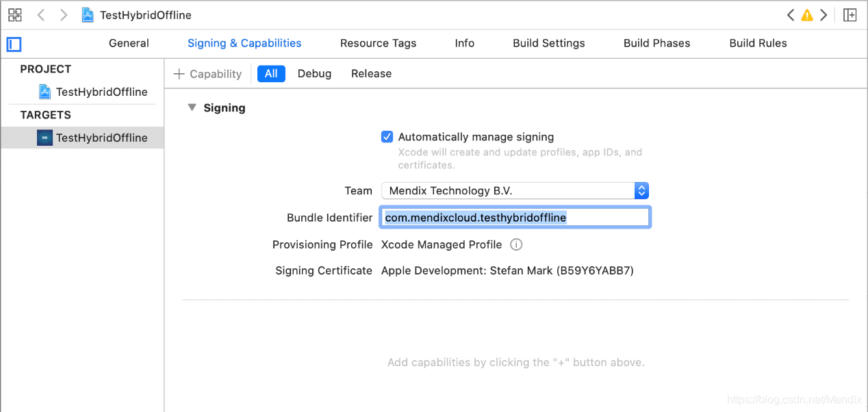Jump to next issue arrow
868x412 pixels.
point(824,15)
